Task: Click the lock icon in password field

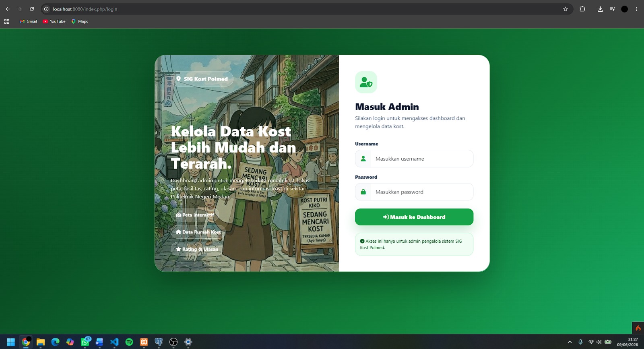Action: tap(363, 192)
